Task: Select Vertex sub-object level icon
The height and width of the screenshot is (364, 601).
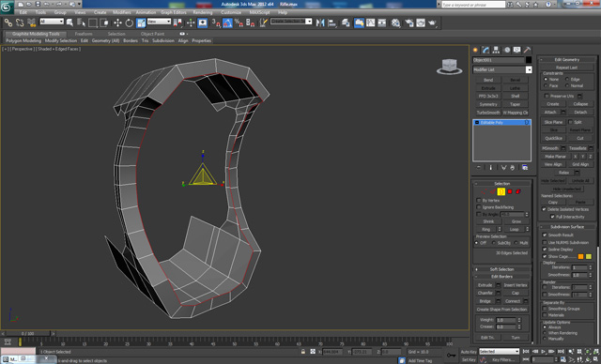Action: [484, 191]
